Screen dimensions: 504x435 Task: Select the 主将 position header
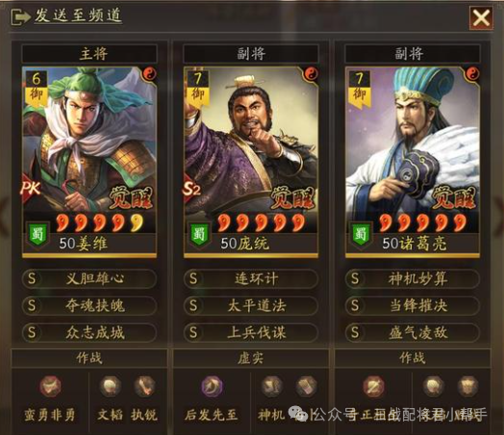click(89, 54)
